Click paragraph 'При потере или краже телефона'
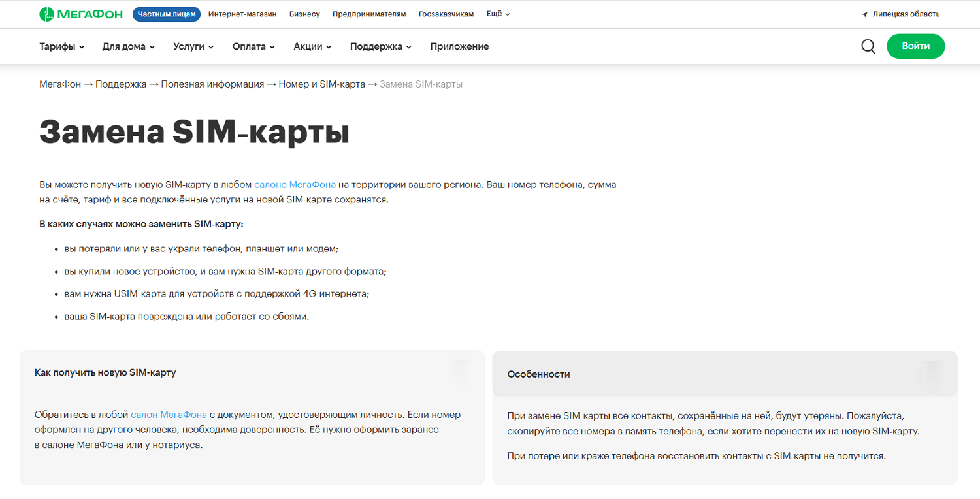Screen dimensions: 980x499 pos(696,456)
